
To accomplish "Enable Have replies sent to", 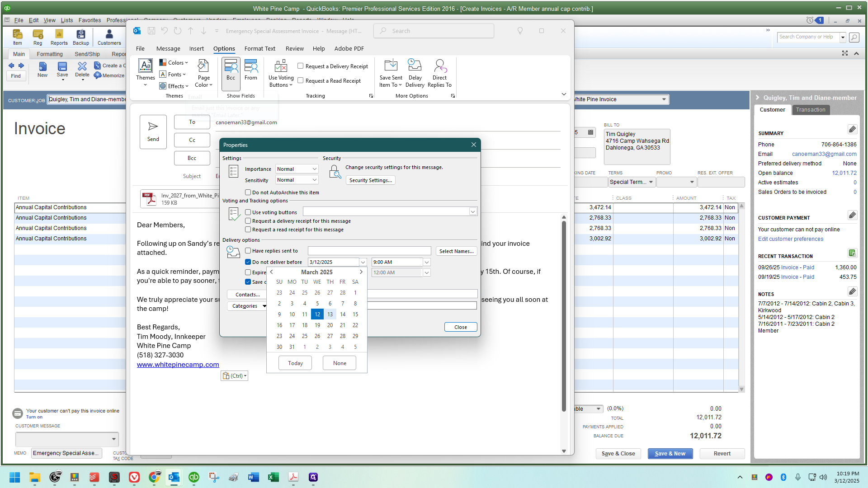I will click(248, 251).
